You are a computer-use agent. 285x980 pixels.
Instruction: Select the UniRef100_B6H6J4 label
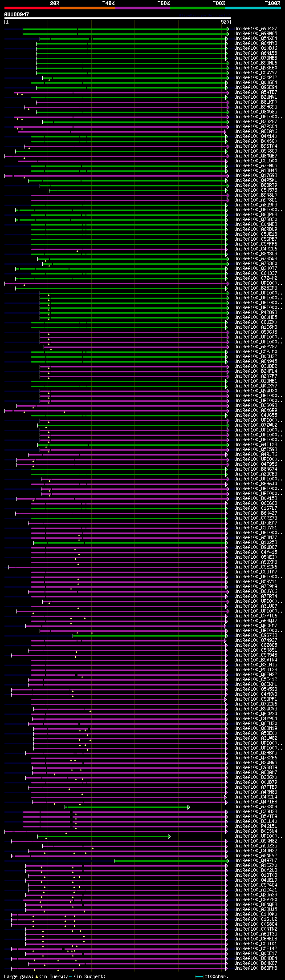coord(256,484)
